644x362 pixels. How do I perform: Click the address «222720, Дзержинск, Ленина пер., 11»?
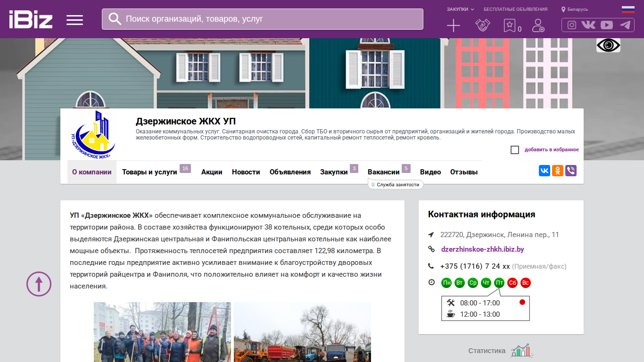pyautogui.click(x=500, y=235)
